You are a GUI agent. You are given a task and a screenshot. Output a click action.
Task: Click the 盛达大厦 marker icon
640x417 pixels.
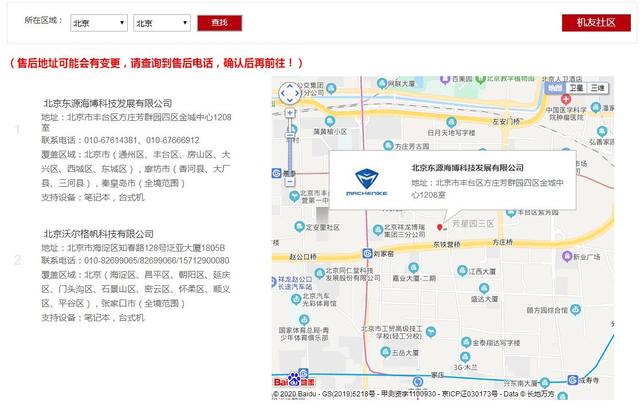(484, 288)
